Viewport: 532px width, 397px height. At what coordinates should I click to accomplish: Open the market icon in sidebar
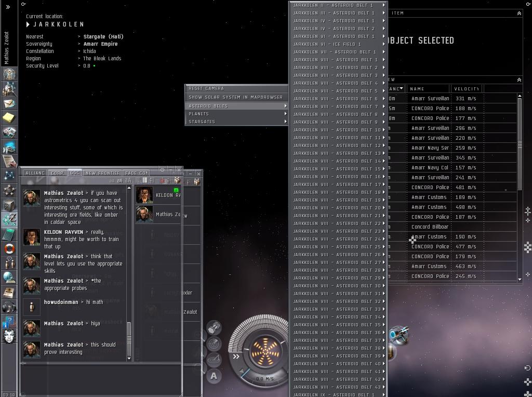coord(9,133)
